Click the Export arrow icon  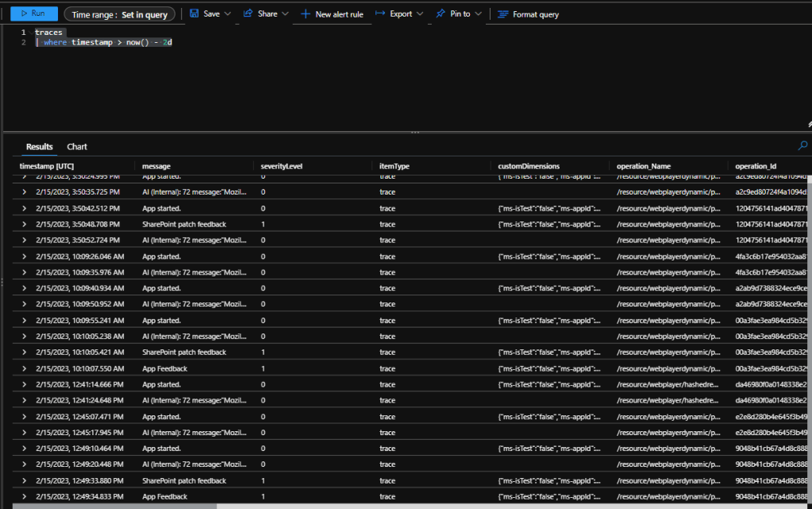pos(380,14)
